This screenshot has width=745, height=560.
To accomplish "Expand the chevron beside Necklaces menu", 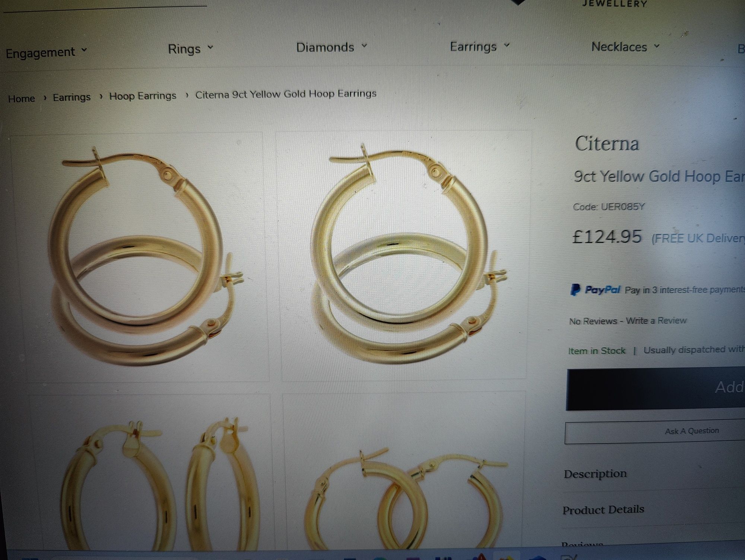I will tap(656, 46).
